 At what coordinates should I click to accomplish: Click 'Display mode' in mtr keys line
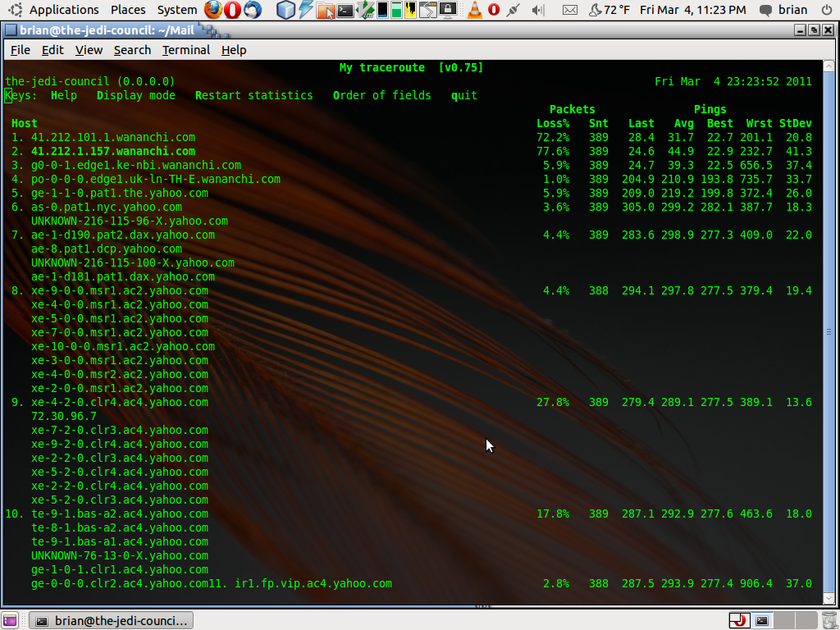[136, 95]
